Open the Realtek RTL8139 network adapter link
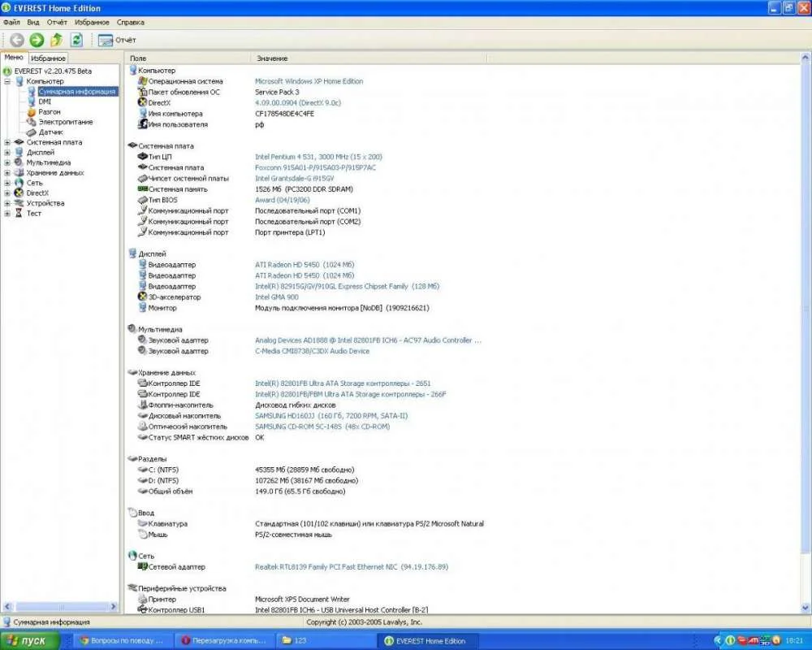812x650 pixels. coord(351,567)
